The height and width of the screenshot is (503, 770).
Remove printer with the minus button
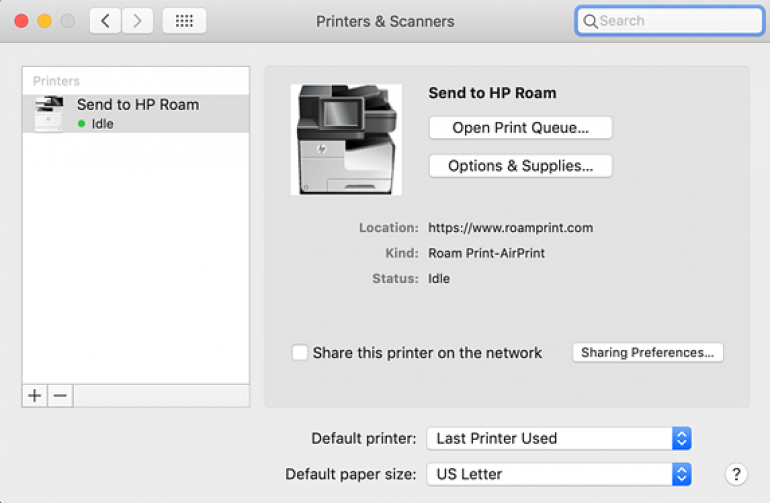pyautogui.click(x=60, y=395)
